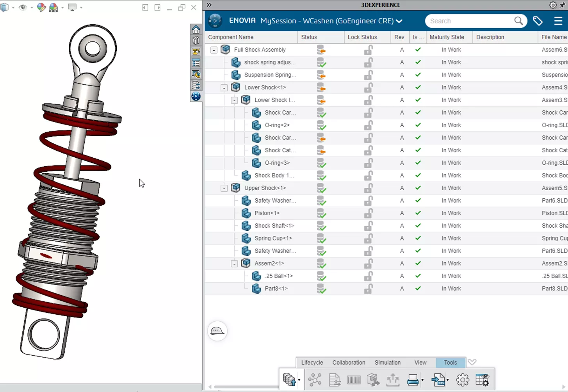Toggle lock icon on Piston<1> row
The width and height of the screenshot is (568, 392).
tap(368, 213)
